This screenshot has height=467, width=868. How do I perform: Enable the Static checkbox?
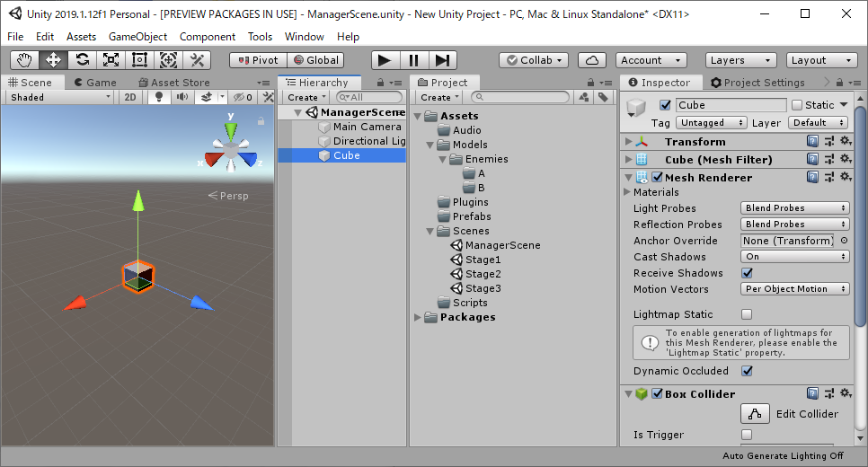tap(797, 104)
